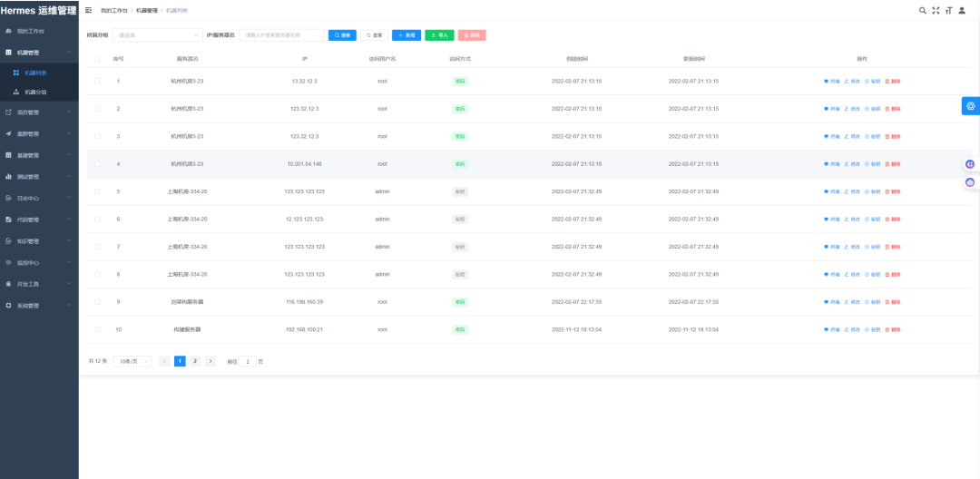Open secret key (秘钥) for row 9

(872, 302)
